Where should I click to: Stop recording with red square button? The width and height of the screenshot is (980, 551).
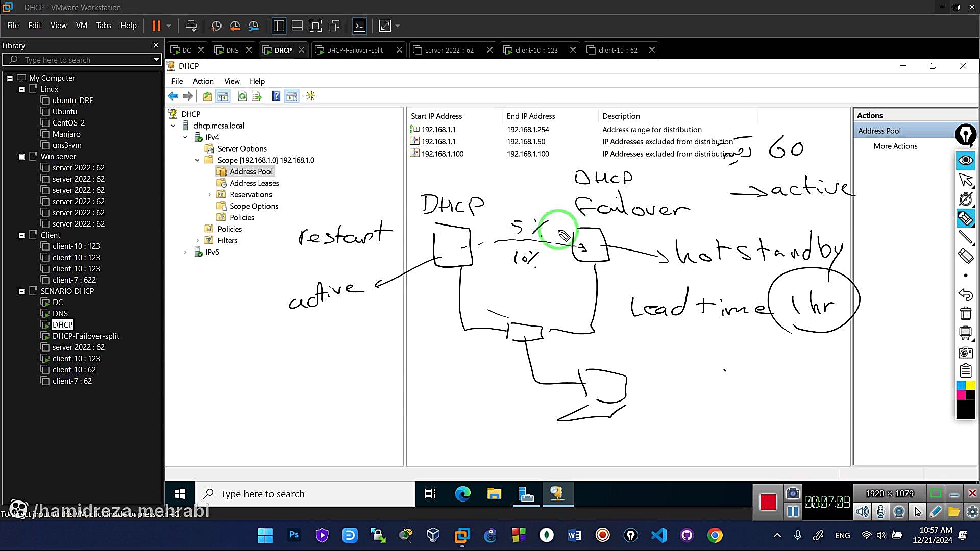[x=768, y=502]
